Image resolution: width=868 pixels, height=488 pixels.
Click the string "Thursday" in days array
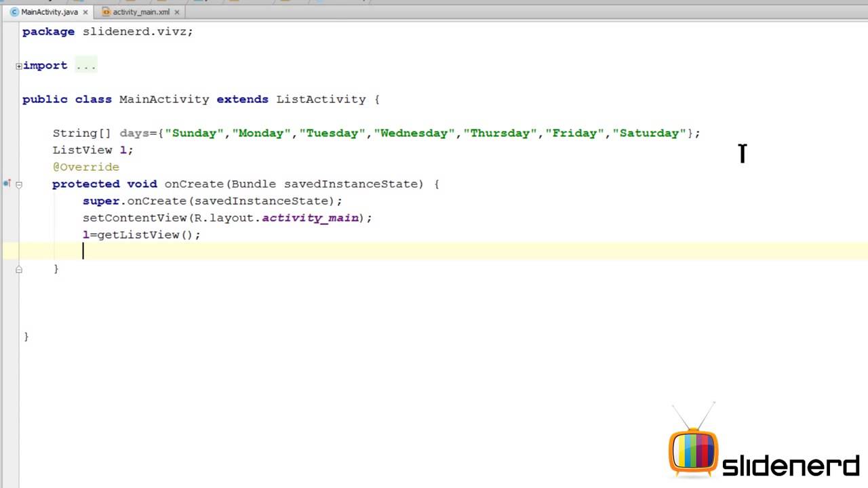tap(500, 134)
